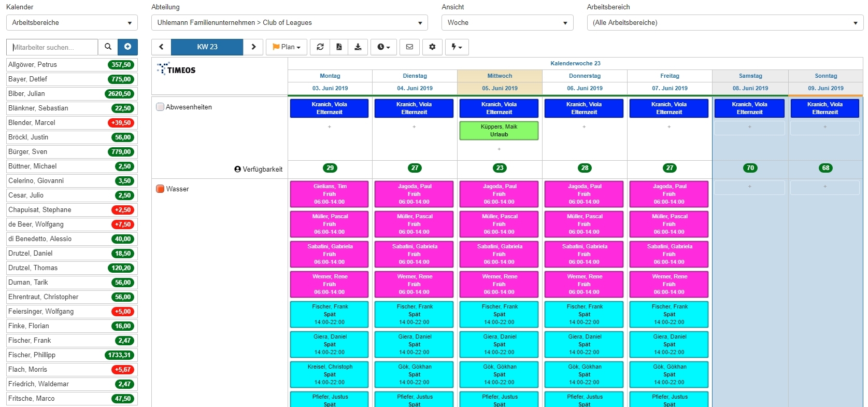Add a Wasser shift on Sonntag
Viewport: 868px width, 407px height.
click(825, 187)
